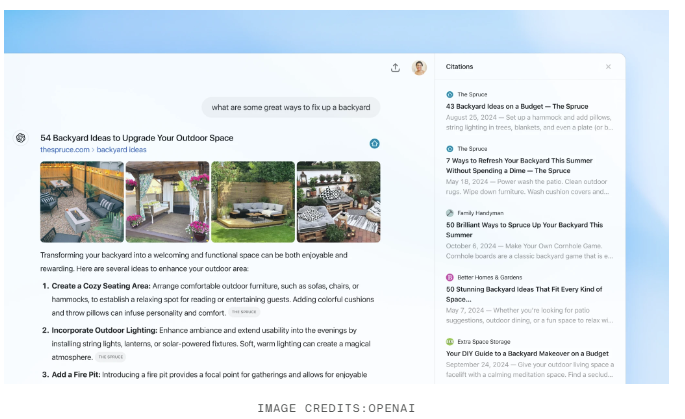This screenshot has height=419, width=685.
Task: Click second photo of curtained pergola
Action: (167, 202)
